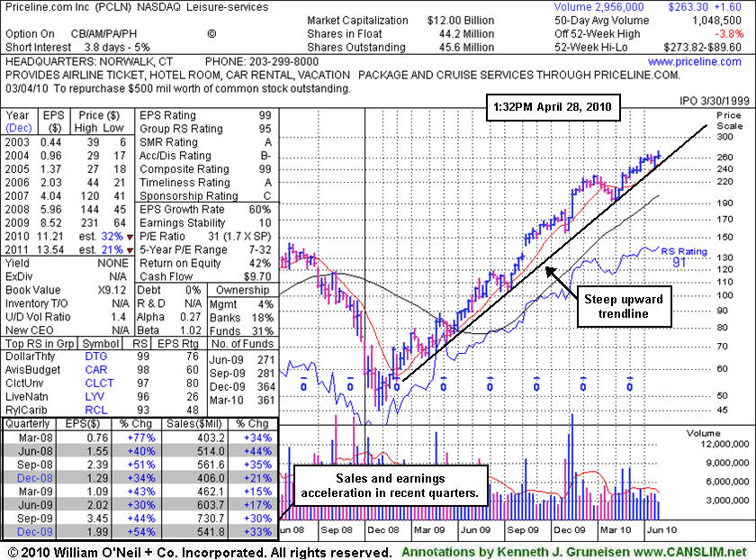Screen dimensions: 756x560
Task: Click the Mar-08 +77% EPS change
Action: coord(140,438)
